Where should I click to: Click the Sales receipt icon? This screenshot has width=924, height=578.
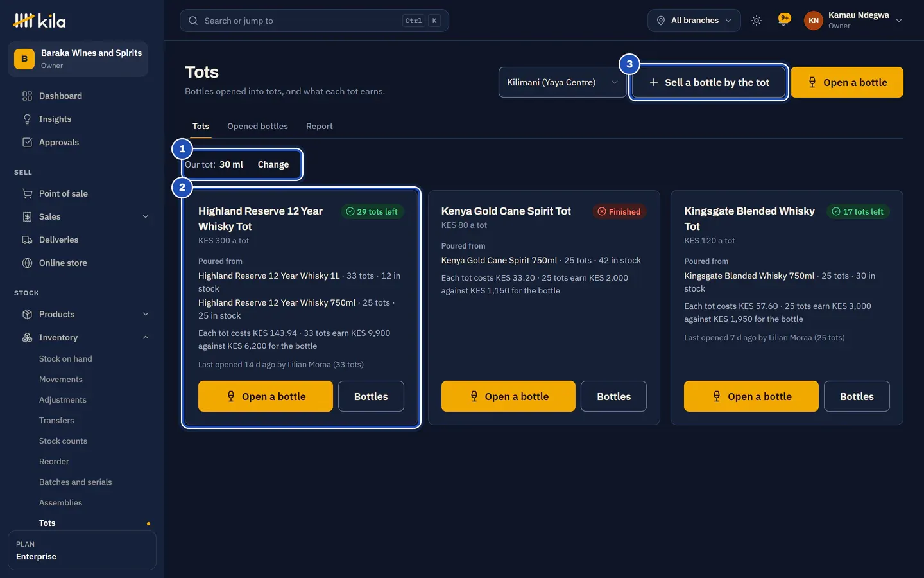(27, 216)
